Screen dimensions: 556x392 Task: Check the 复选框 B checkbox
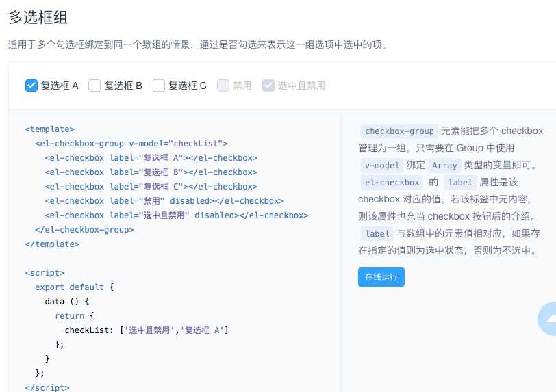(x=94, y=86)
